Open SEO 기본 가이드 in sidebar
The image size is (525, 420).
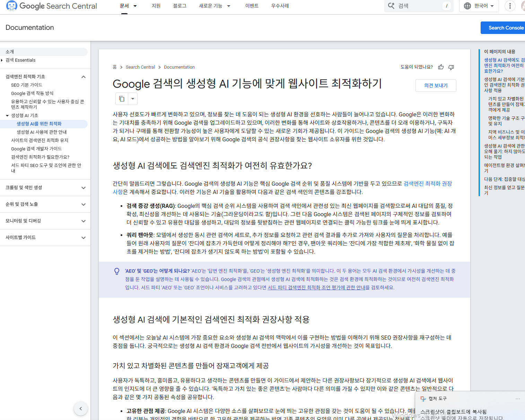(27, 85)
